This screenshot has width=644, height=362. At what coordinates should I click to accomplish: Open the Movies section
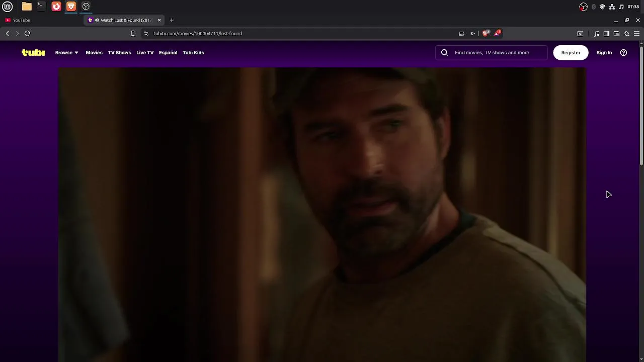pos(94,52)
